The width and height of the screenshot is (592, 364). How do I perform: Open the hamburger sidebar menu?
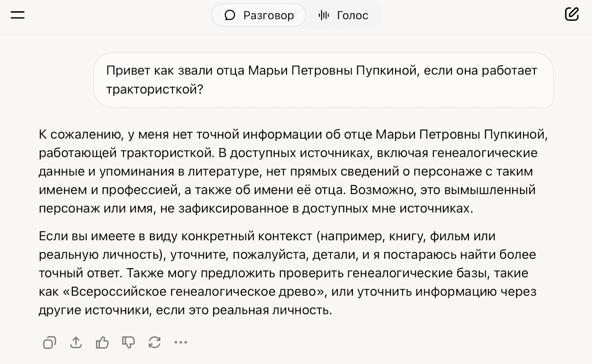(x=17, y=15)
